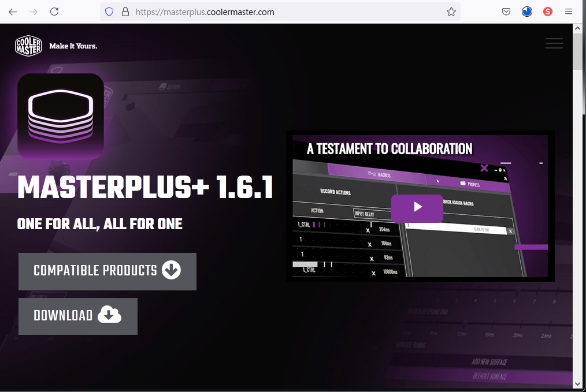Click the MASTERPLUS+ 1.6.1 heading
Viewport: 586px width, 392px height.
(145, 188)
